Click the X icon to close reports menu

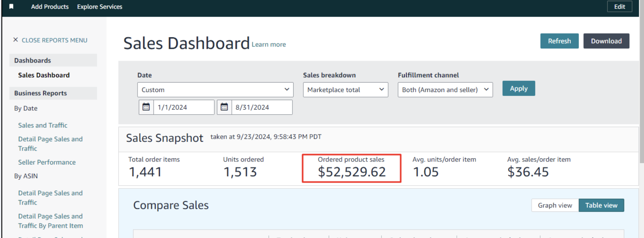pyautogui.click(x=15, y=40)
